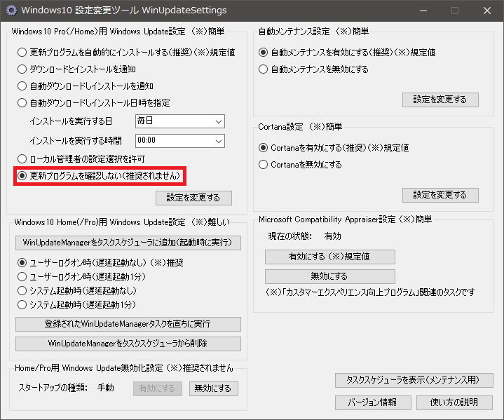This screenshot has height=420, width=504.
Task: Click WinUpdateManagerをタスクスケジューラから削除 button
Action: click(x=128, y=344)
